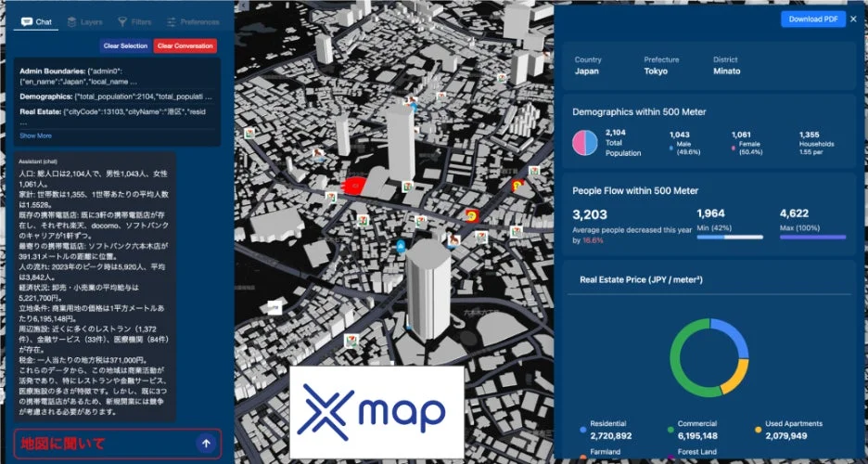Click the Max people flow bar
Image resolution: width=868 pixels, height=464 pixels.
(x=812, y=237)
